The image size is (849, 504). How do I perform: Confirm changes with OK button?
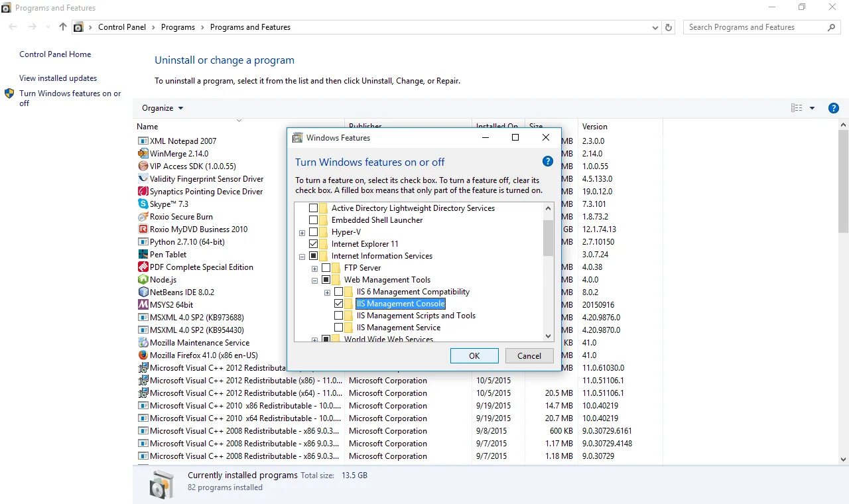pyautogui.click(x=474, y=356)
